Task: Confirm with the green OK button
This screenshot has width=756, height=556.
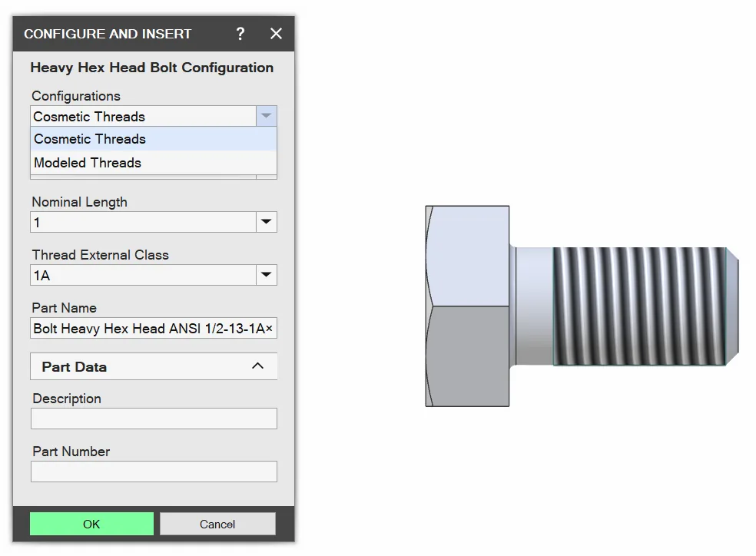Action: pos(91,524)
